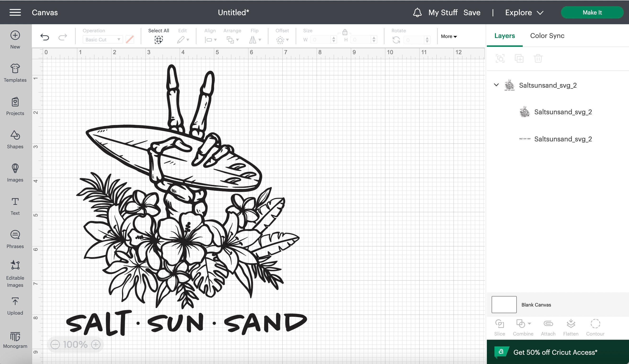The image size is (629, 364).
Task: Switch to the Color Sync tab
Action: 547,36
